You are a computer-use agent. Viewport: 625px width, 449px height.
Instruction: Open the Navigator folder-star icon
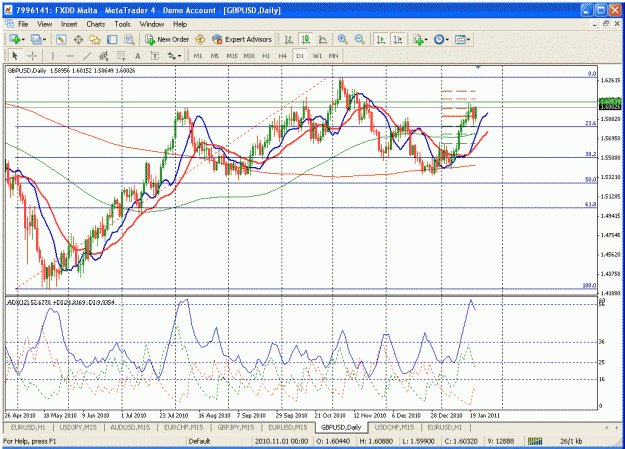[x=95, y=39]
